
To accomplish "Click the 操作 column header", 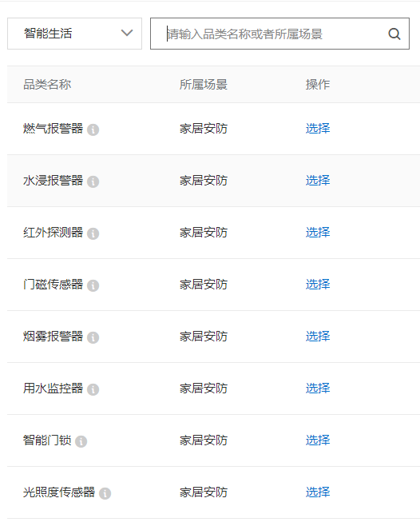I will 318,85.
